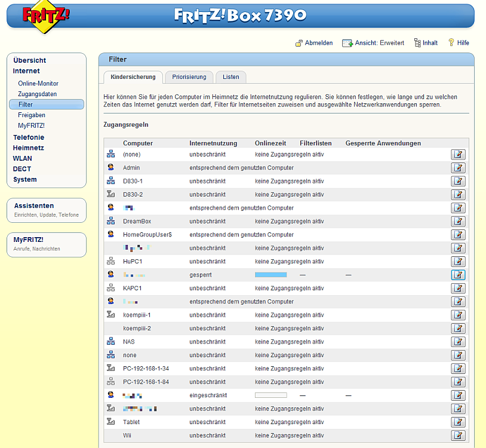Click user icon beside HomeGroupUser$

110,234
